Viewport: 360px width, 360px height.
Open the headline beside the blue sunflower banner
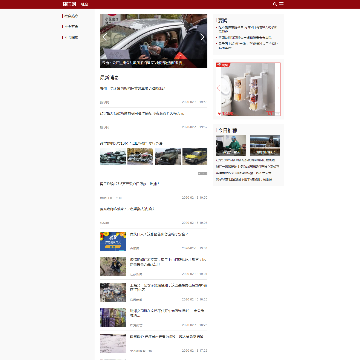click(x=159, y=234)
